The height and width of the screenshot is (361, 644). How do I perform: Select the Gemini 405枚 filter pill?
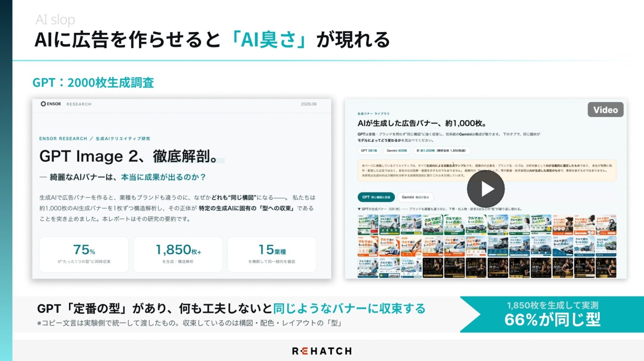397,151
